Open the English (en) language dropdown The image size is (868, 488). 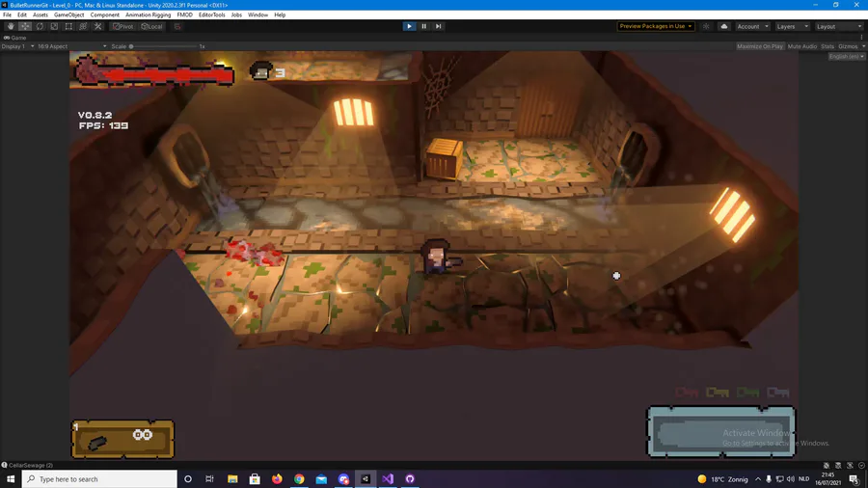click(x=847, y=57)
